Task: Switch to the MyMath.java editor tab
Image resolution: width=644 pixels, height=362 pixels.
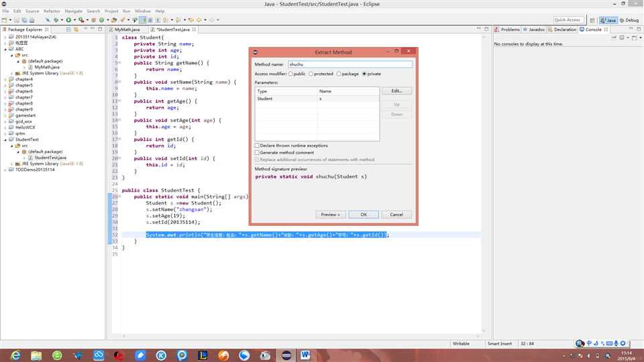Action: click(126, 29)
